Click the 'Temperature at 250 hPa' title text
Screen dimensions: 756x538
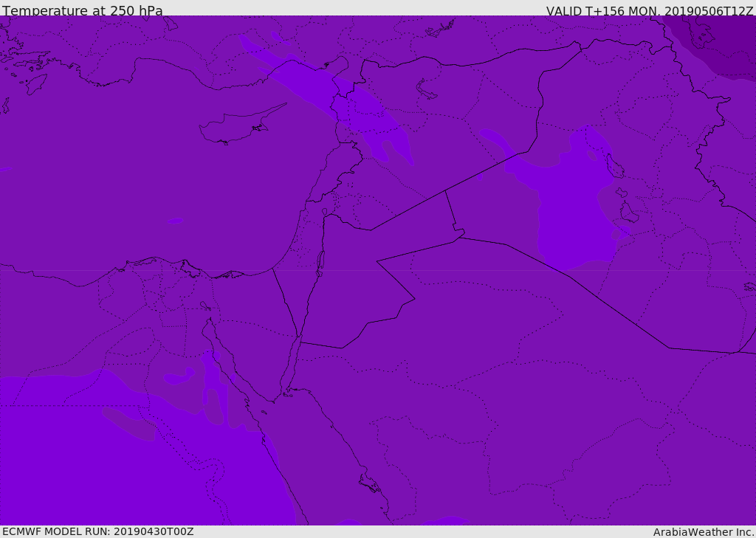tap(83, 10)
